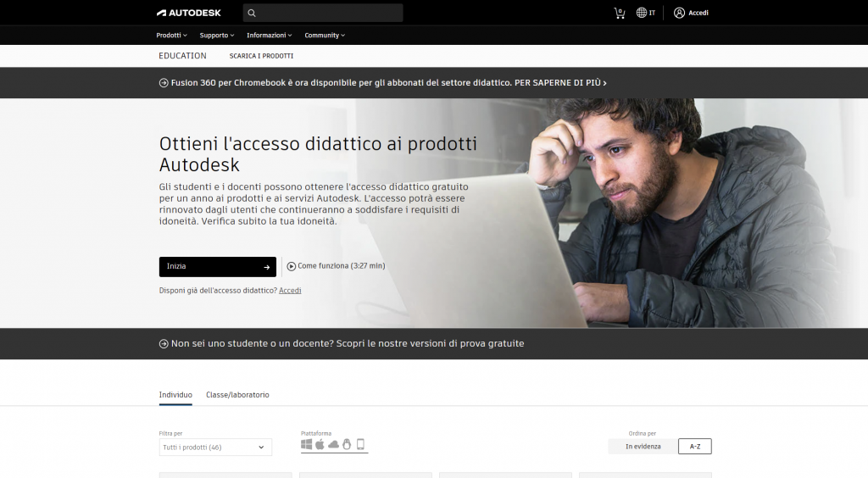
Task: Filter by Linux penguin platform icon
Action: tap(347, 444)
